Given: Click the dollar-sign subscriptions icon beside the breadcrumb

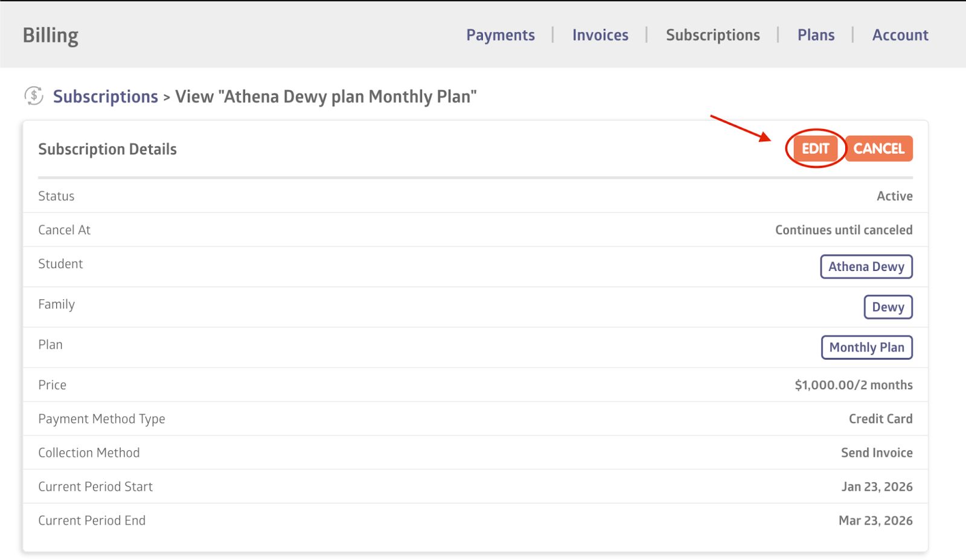Looking at the screenshot, I should point(34,96).
